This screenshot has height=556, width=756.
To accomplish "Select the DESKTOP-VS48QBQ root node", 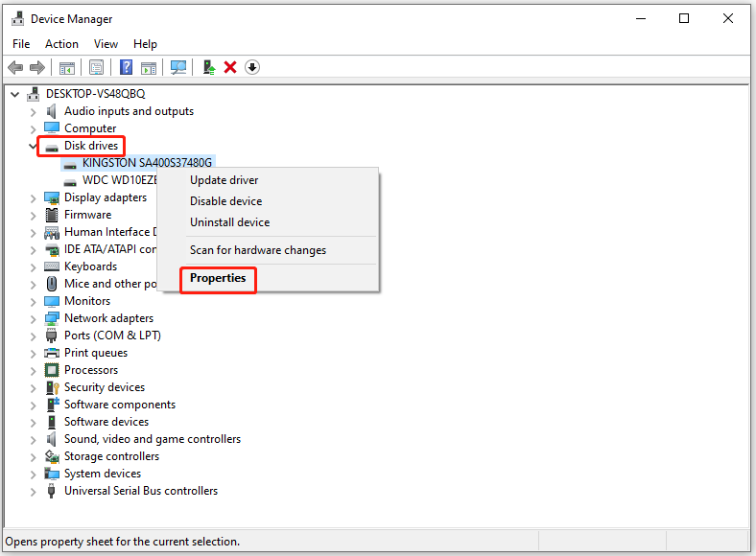I will point(93,94).
